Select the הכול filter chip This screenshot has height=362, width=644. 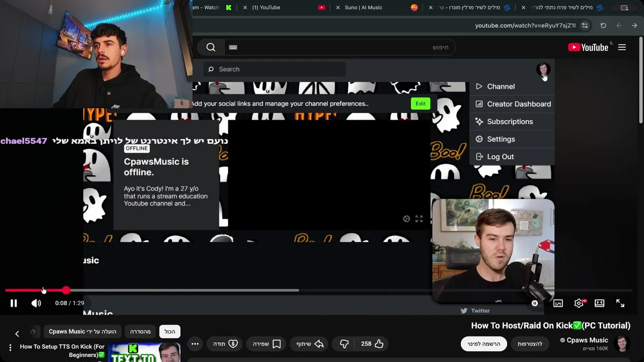coord(170,331)
